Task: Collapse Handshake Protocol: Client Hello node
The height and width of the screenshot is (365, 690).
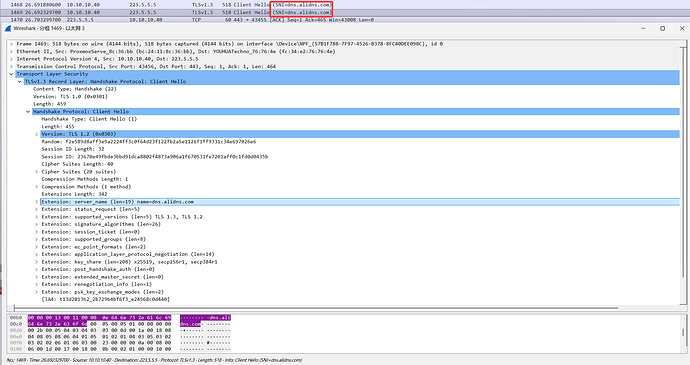Action: 28,112
